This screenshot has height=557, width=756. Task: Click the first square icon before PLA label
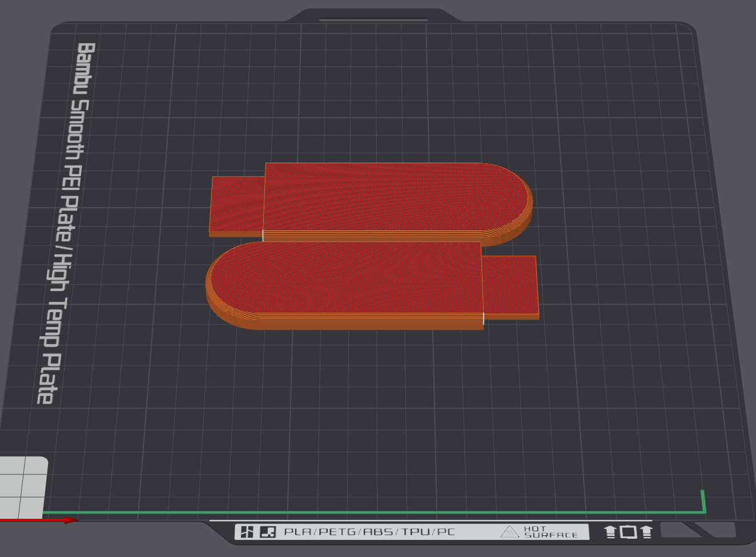pyautogui.click(x=247, y=532)
